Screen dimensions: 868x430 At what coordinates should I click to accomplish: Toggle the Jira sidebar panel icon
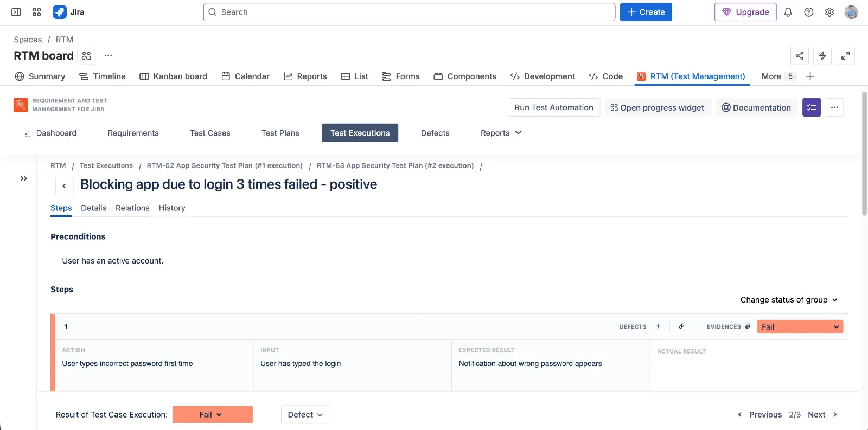pos(16,12)
